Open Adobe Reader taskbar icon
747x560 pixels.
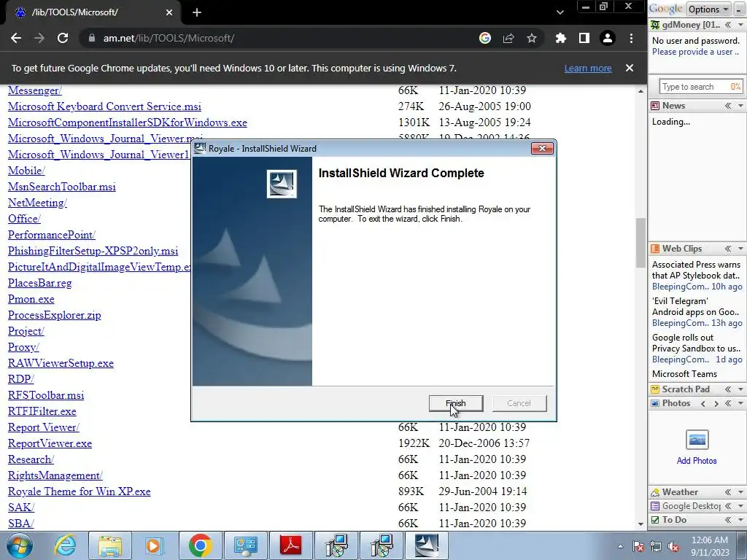click(x=291, y=545)
